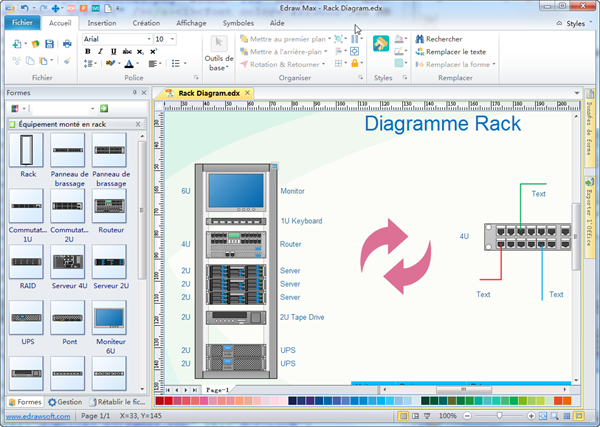Viewport: 600px width, 427px height.
Task: Open the Symboles ribbon tab
Action: pos(238,21)
